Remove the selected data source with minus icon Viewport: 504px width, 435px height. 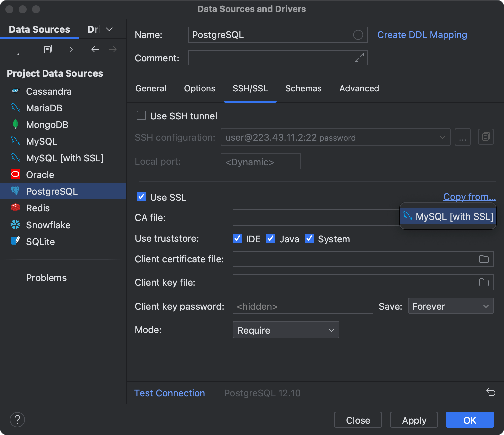pos(30,49)
